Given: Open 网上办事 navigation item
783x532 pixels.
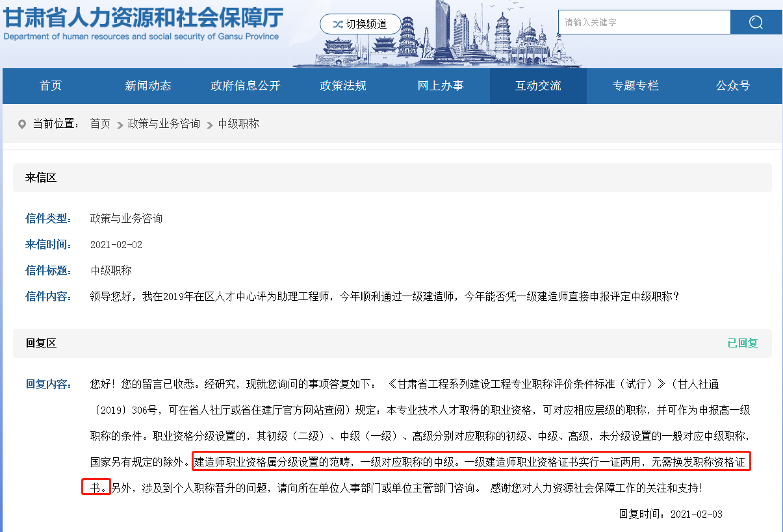Looking at the screenshot, I should [441, 86].
